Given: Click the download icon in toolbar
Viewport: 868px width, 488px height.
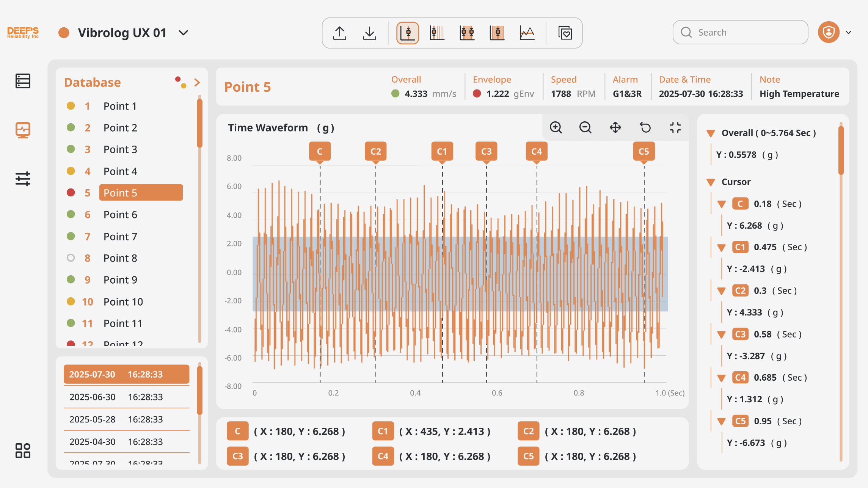Looking at the screenshot, I should coord(369,33).
